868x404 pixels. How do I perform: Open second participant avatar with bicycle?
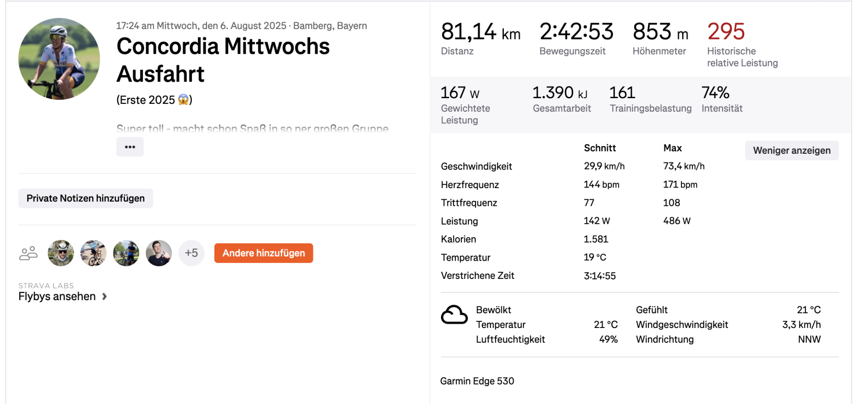point(93,253)
